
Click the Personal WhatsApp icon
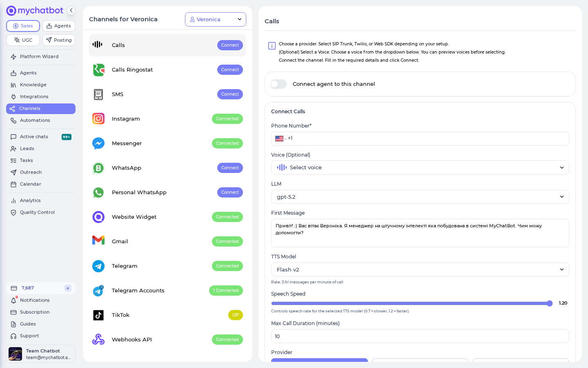point(98,193)
